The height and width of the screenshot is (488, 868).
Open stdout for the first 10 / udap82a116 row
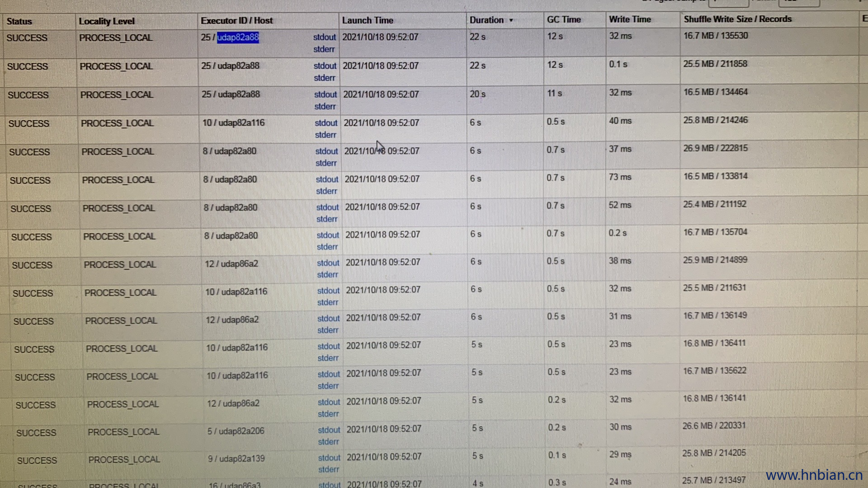point(326,123)
